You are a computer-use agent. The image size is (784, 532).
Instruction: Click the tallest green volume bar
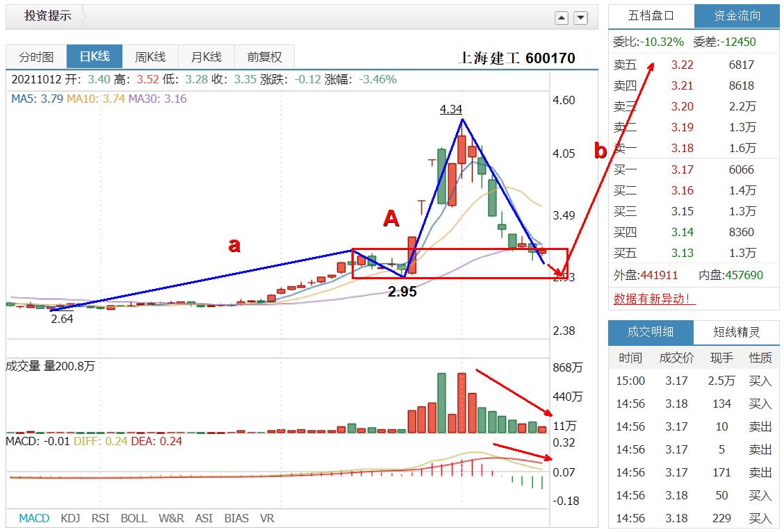tap(441, 403)
